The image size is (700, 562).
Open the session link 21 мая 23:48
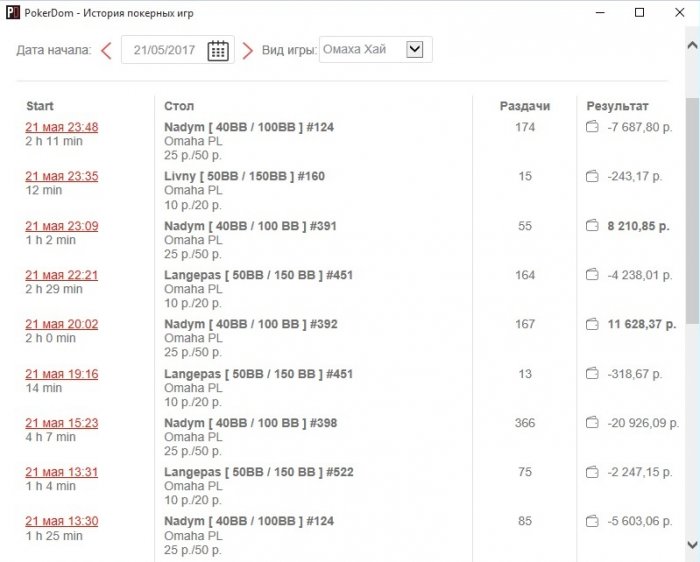click(62, 127)
